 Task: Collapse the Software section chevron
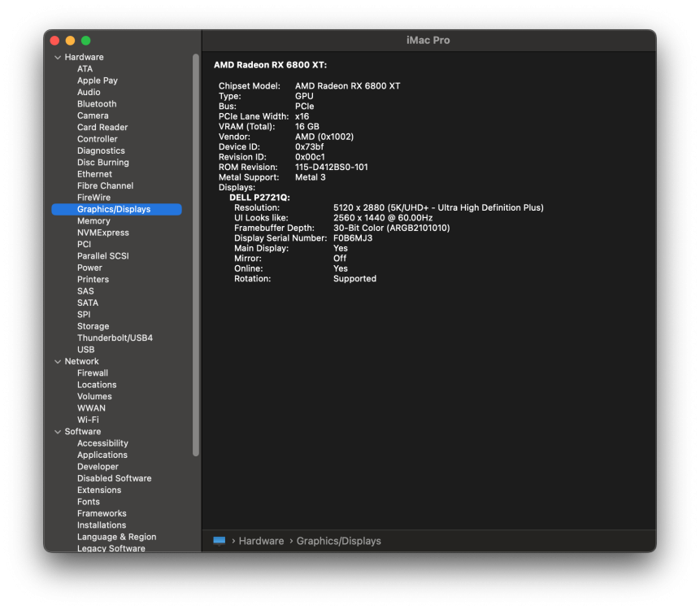(x=58, y=431)
